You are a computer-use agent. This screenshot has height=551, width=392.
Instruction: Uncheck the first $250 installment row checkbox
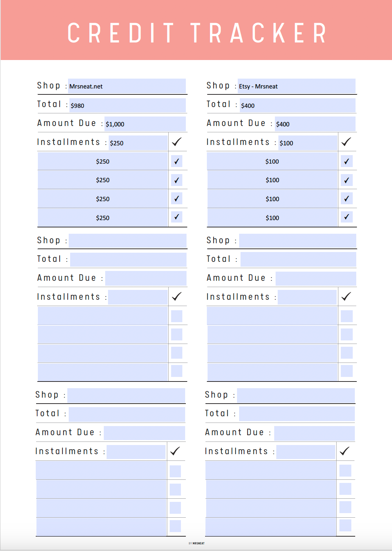(x=177, y=161)
